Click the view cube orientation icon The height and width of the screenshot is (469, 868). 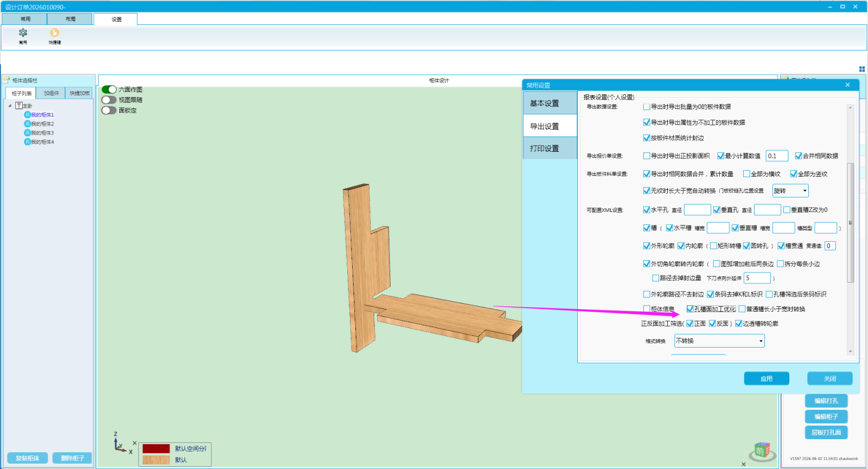pyautogui.click(x=762, y=451)
